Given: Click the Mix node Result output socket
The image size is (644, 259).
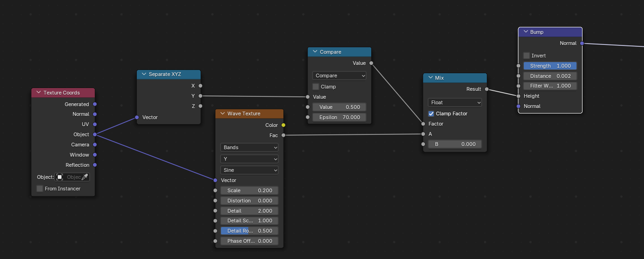Looking at the screenshot, I should [x=487, y=89].
